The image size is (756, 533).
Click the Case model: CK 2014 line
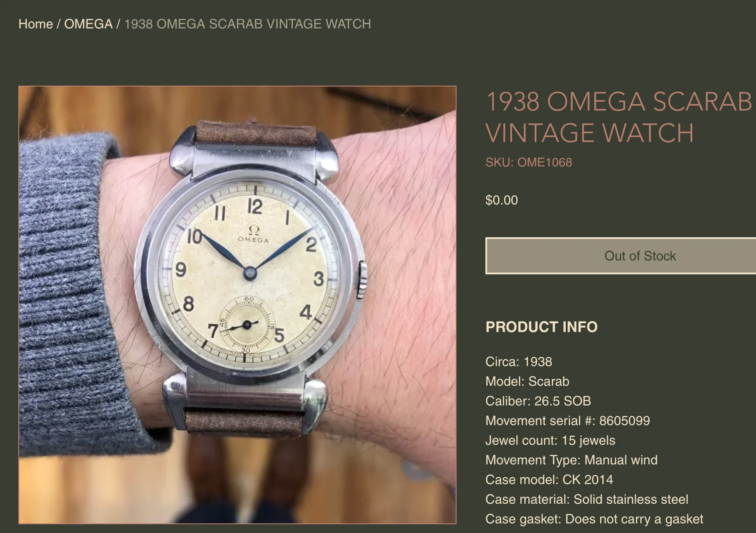[x=549, y=480]
